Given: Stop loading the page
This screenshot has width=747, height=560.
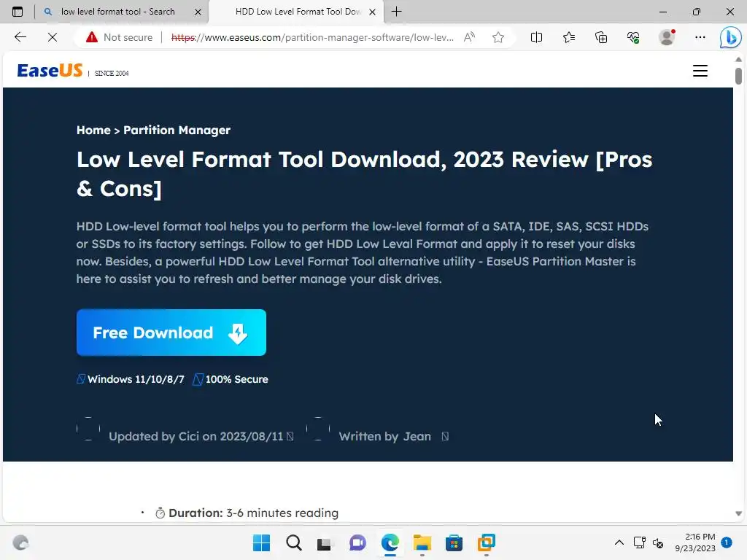Looking at the screenshot, I should (53, 37).
